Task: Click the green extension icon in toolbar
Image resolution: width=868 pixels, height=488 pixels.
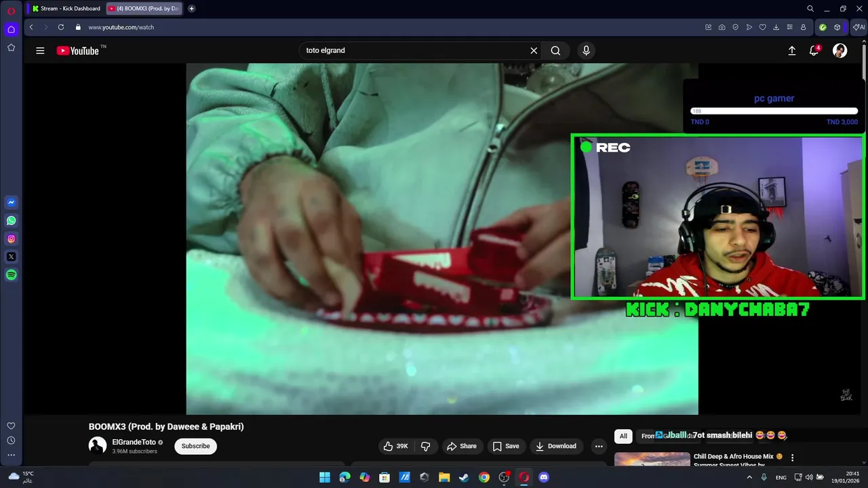Action: (823, 27)
